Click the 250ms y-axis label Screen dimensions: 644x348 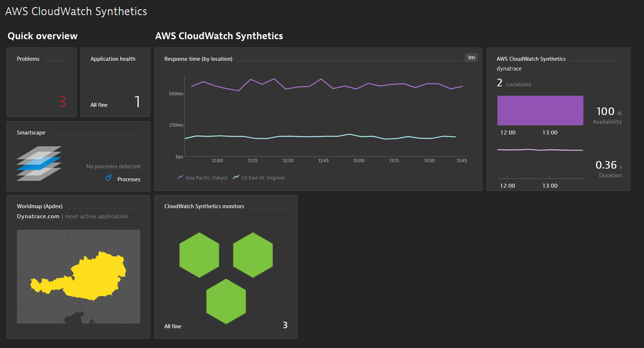coord(176,125)
